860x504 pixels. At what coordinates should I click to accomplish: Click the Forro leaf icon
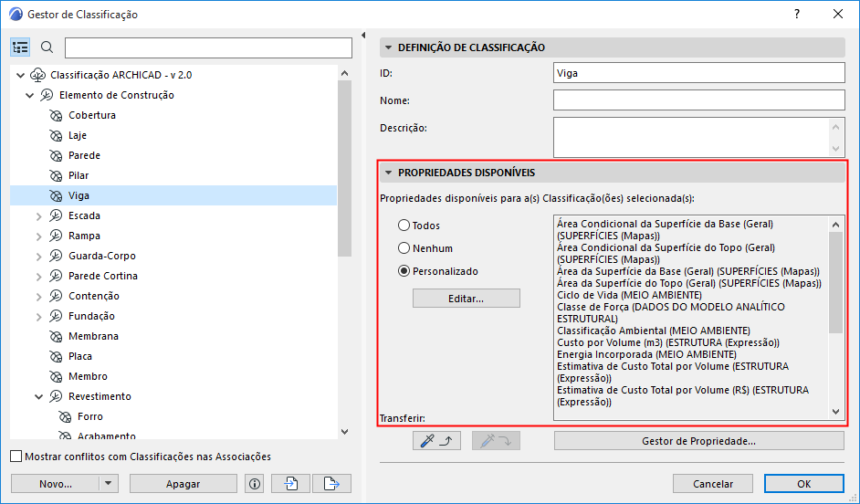(x=65, y=416)
